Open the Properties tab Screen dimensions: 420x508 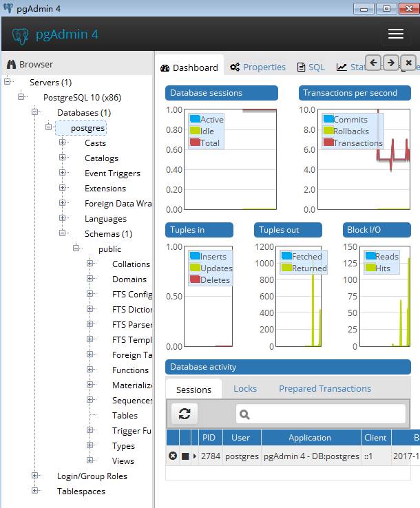tap(258, 67)
